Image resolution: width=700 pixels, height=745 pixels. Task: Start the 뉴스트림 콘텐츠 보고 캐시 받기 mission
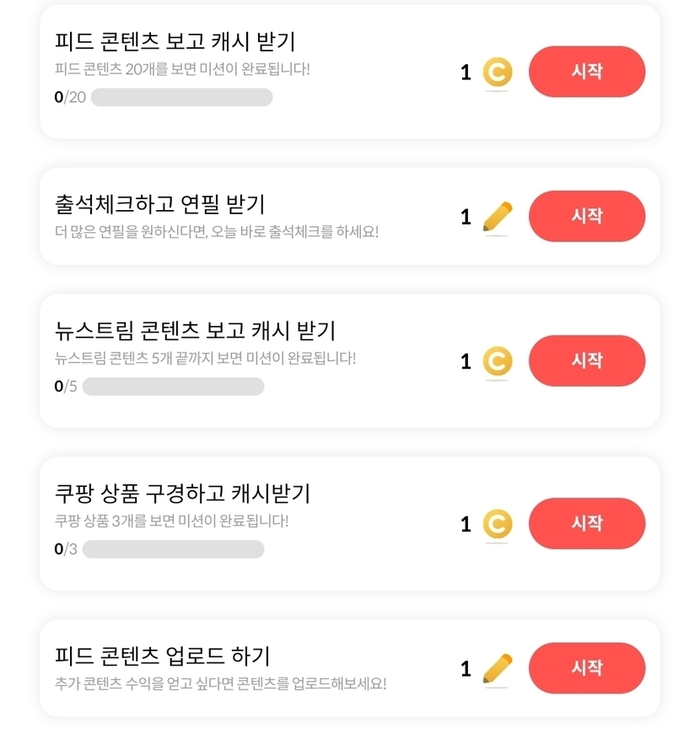[586, 360]
